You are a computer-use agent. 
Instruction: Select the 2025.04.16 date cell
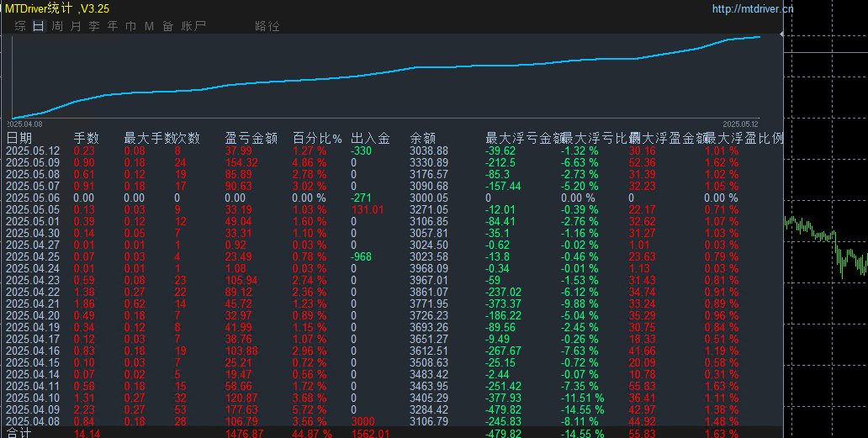tap(33, 351)
